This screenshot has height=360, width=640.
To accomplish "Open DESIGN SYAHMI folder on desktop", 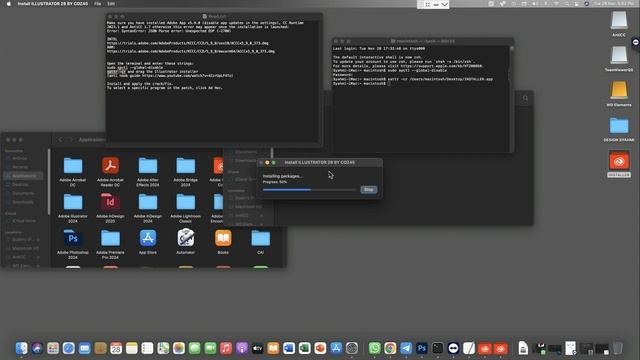I will (619, 129).
